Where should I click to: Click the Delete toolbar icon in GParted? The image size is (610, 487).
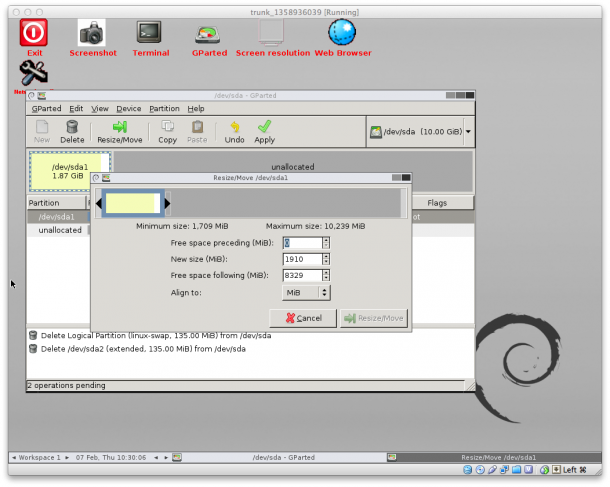(x=72, y=127)
